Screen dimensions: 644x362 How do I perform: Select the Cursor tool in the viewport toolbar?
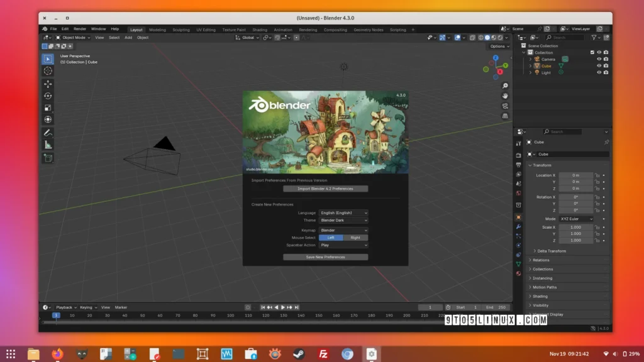click(48, 71)
